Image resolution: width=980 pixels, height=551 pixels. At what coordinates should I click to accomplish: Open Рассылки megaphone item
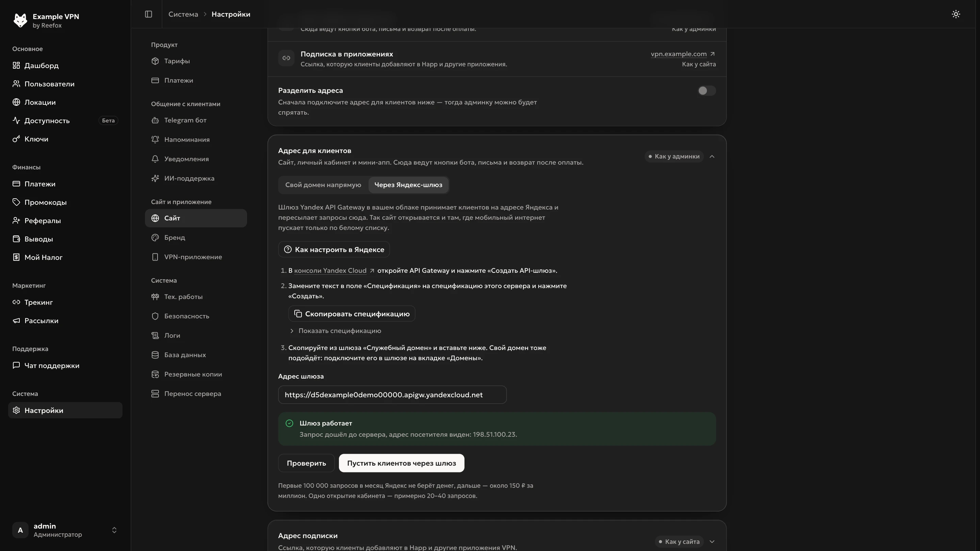[x=65, y=320]
